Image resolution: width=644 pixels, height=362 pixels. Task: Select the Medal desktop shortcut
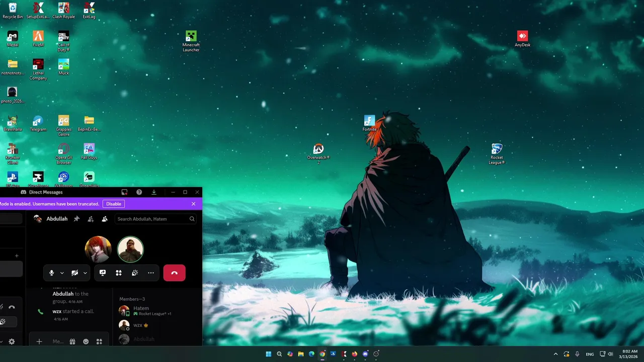coord(13,39)
